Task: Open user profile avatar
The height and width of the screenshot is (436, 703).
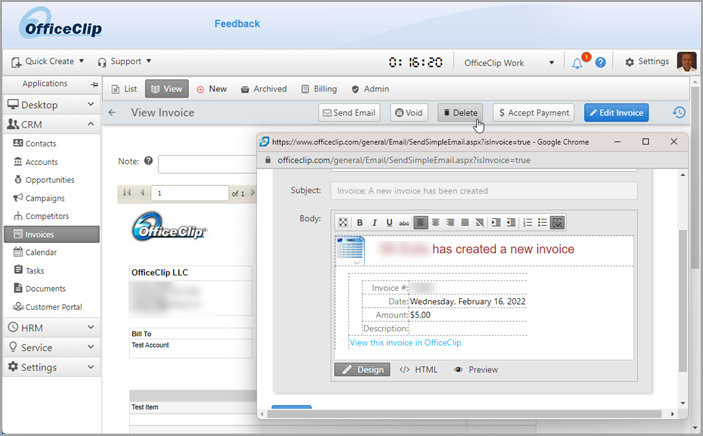Action: point(686,62)
